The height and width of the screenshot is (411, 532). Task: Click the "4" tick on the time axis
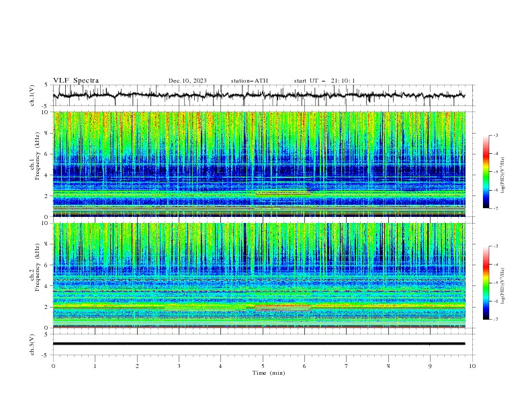pos(220,366)
